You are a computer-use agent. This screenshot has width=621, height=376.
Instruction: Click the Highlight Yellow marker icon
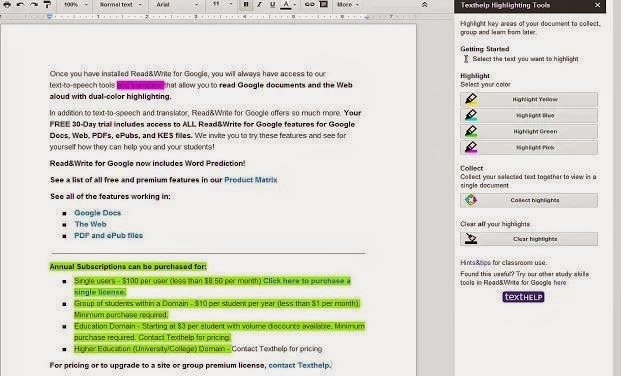tap(471, 99)
